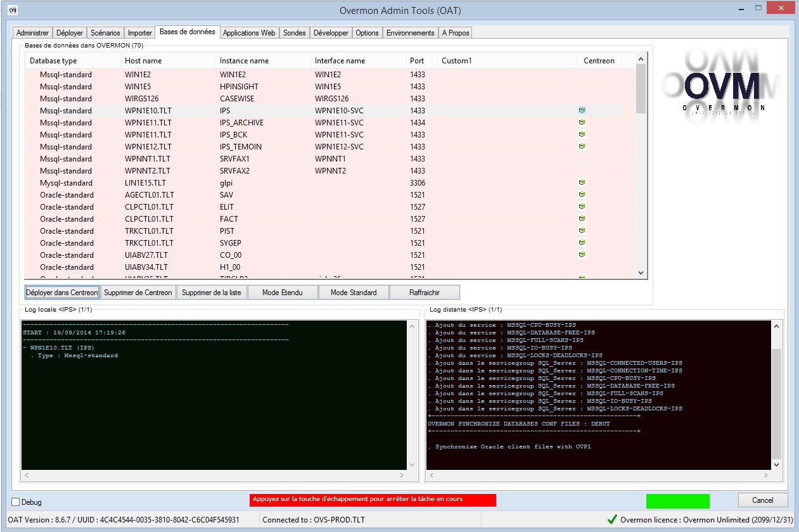Select the IPS_BCK database row

coord(233,134)
